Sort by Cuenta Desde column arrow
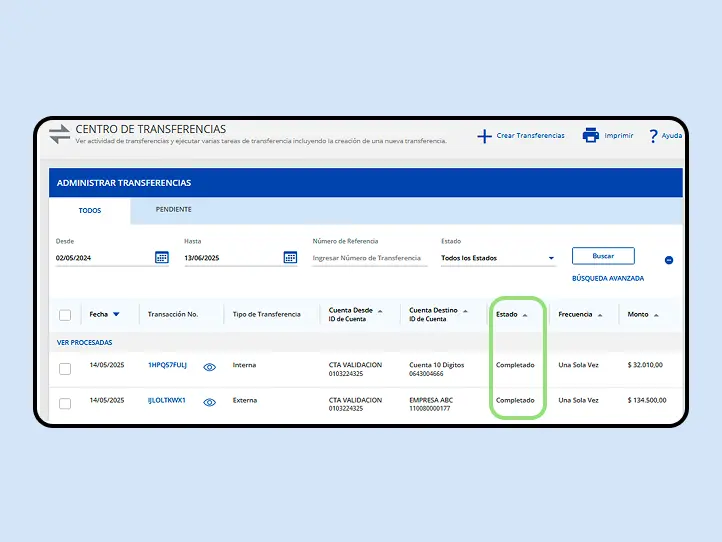Viewport: 722px width, 542px height. coord(380,311)
